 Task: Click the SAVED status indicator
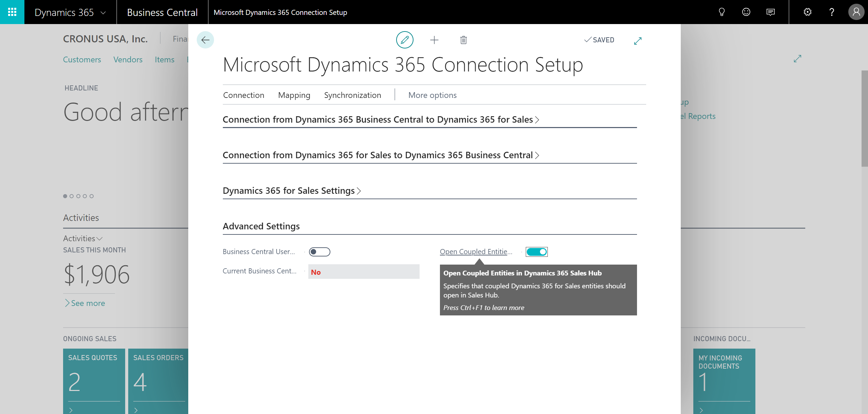(599, 40)
